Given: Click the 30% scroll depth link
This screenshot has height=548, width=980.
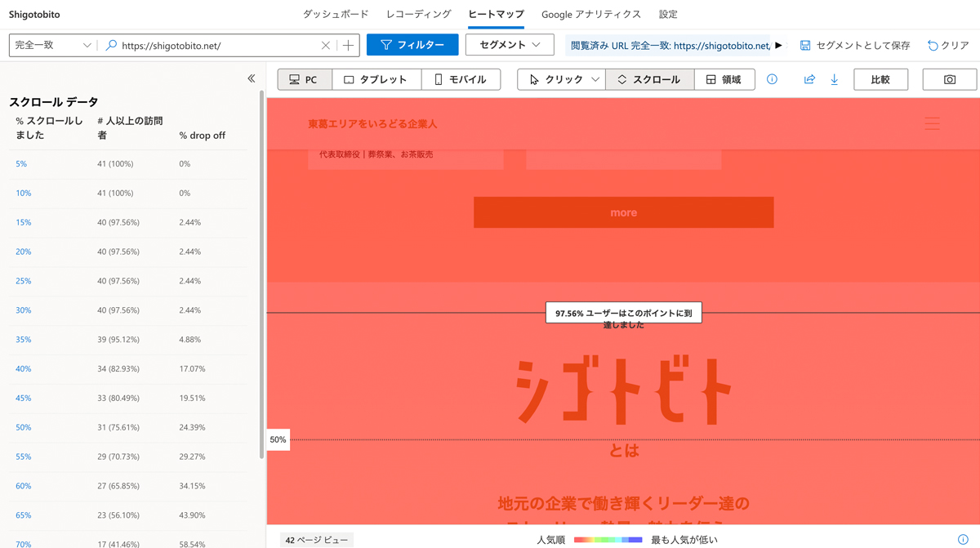Looking at the screenshot, I should pyautogui.click(x=23, y=310).
